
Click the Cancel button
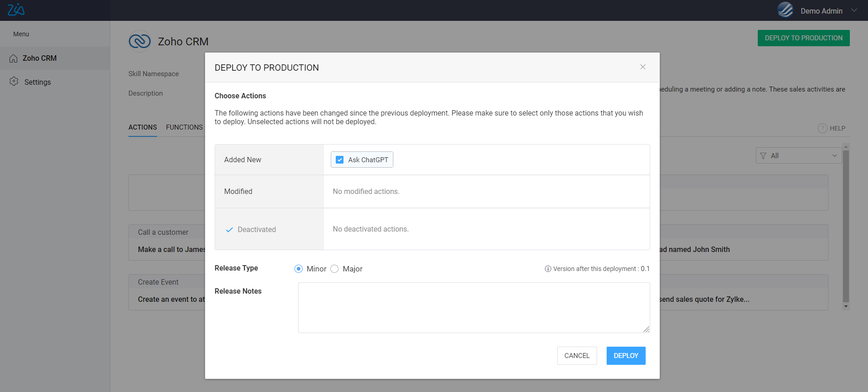point(577,356)
